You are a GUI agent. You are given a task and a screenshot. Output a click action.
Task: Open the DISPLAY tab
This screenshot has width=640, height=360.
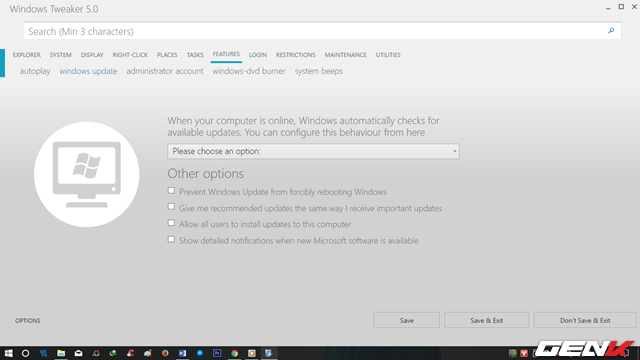[x=92, y=55]
